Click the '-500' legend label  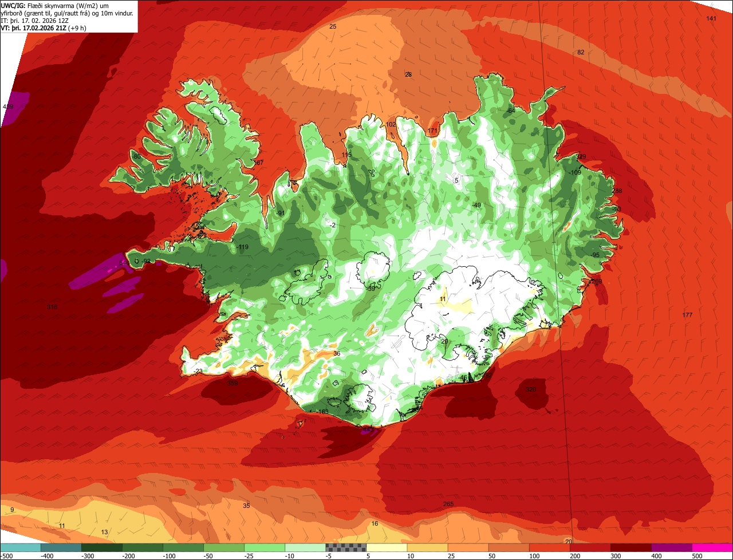6,556
